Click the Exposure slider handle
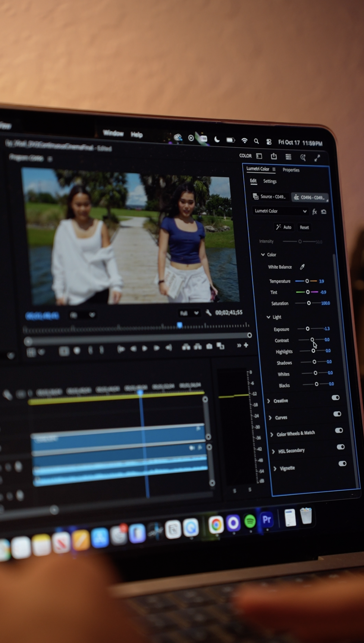364x643 pixels. (308, 329)
